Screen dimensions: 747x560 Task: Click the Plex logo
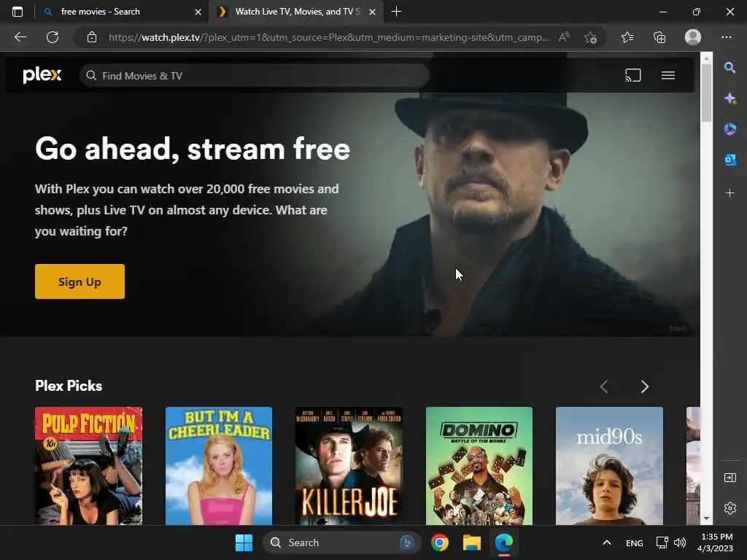click(42, 75)
